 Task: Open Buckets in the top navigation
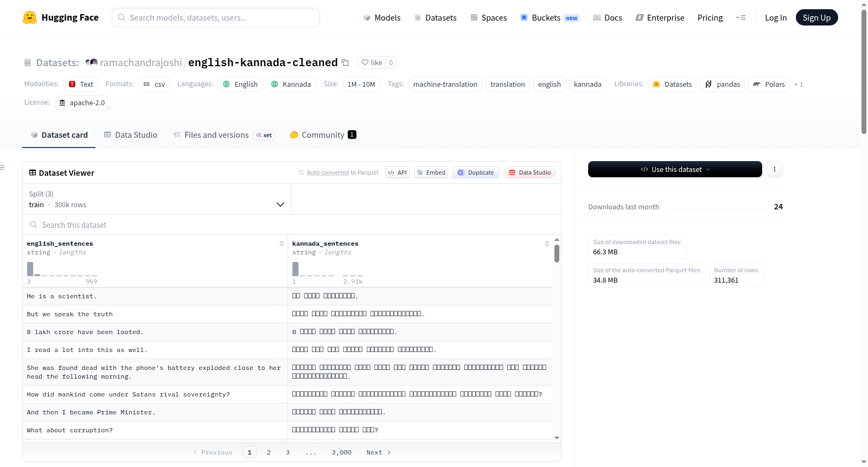coord(550,18)
